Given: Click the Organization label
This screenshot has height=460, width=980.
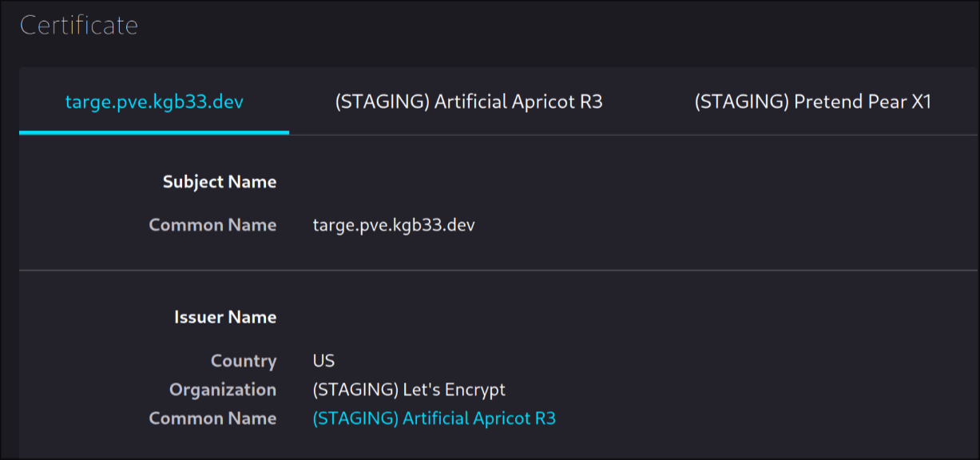Looking at the screenshot, I should (223, 389).
